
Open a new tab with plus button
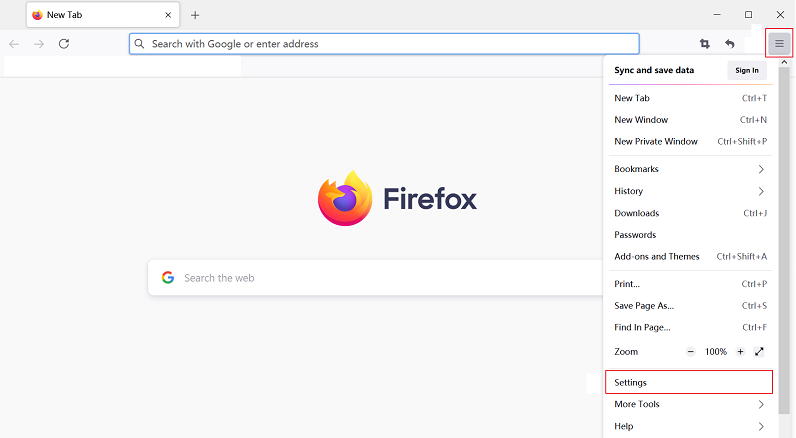195,15
